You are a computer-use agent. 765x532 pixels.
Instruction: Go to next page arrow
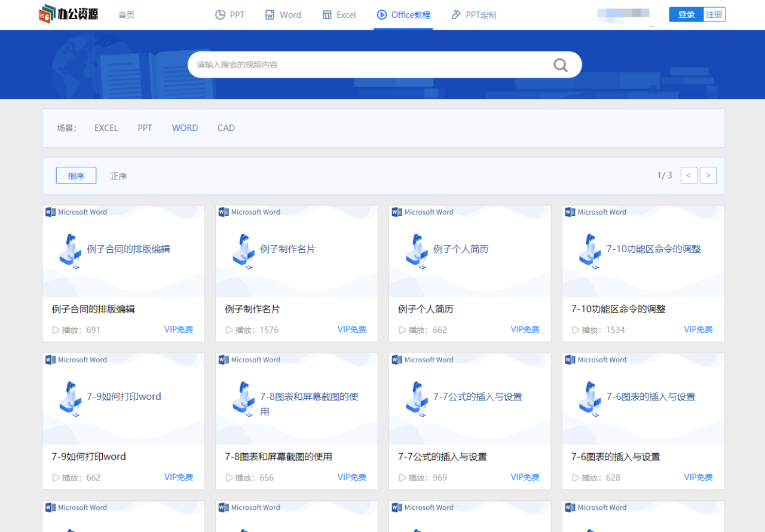coord(708,175)
